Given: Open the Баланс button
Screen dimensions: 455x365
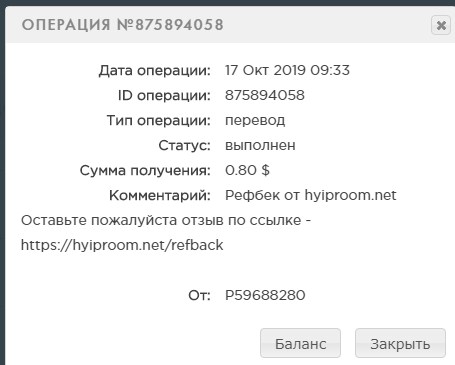Looking at the screenshot, I should (300, 343).
